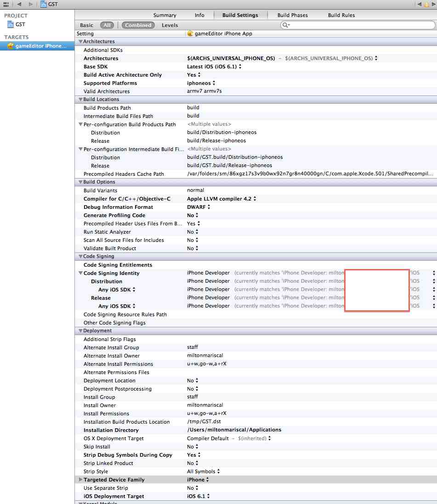
Task: Click the gameEditor iPhone App column header
Action: pyautogui.click(x=220, y=34)
